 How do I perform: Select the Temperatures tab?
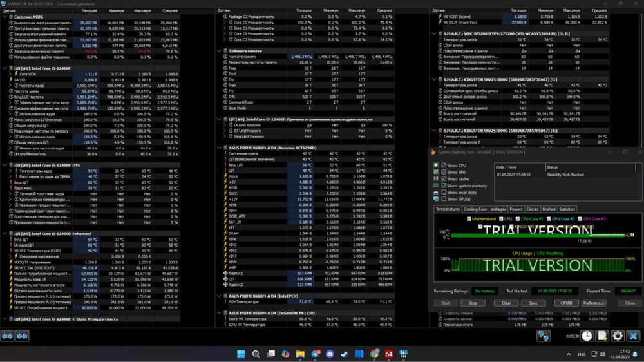click(448, 209)
